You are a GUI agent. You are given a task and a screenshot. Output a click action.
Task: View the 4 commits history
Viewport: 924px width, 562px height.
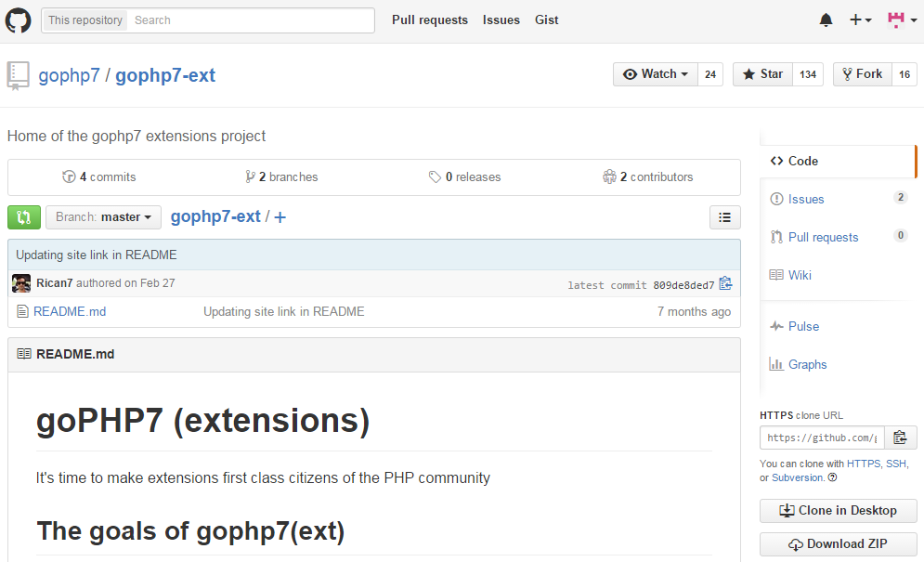point(99,176)
